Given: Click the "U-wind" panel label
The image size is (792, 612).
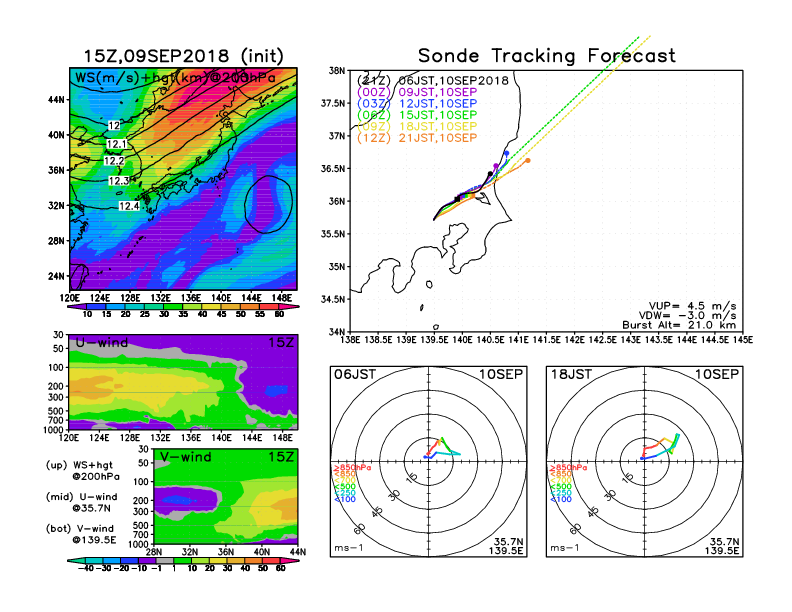Looking at the screenshot, I should (x=102, y=343).
